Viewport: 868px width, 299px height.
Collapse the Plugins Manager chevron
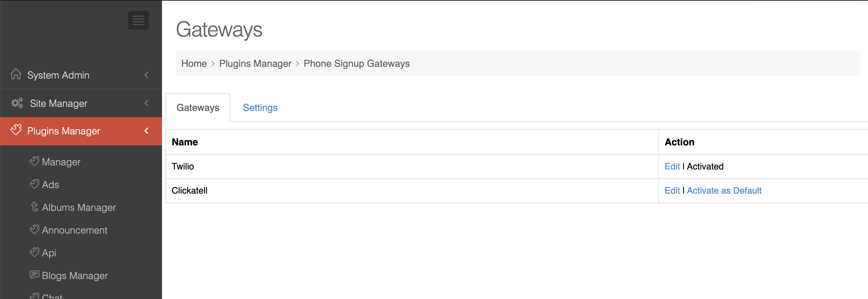147,131
